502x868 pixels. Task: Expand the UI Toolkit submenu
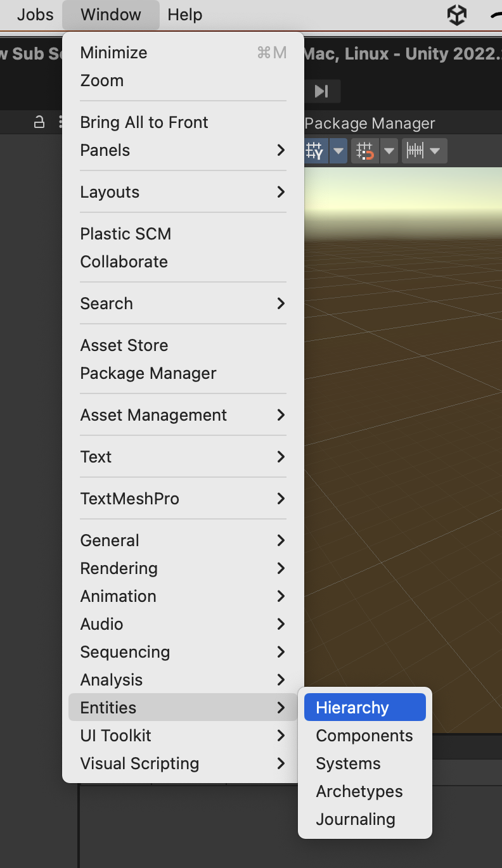tap(183, 736)
